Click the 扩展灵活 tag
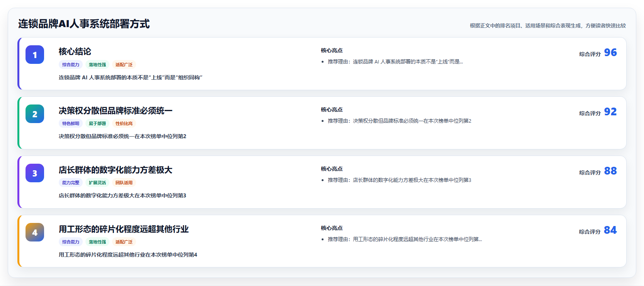Viewport: 644px width, 286px height. point(97,183)
